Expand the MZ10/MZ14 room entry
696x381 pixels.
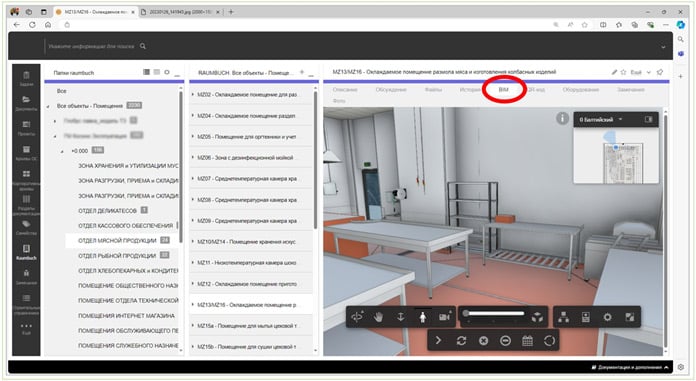pos(193,242)
